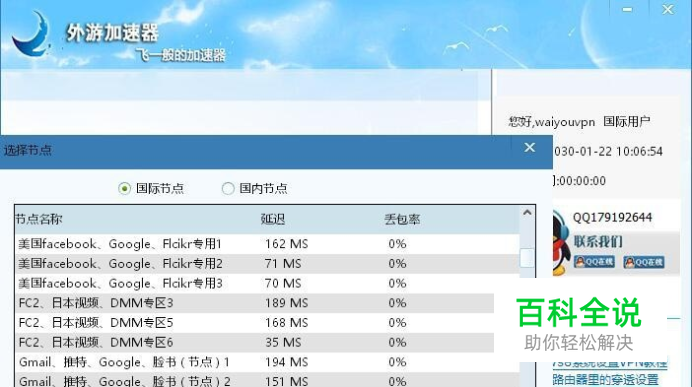Screen dimensions: 692x387
Task: Sort by 丢包率 column header
Action: pos(402,219)
